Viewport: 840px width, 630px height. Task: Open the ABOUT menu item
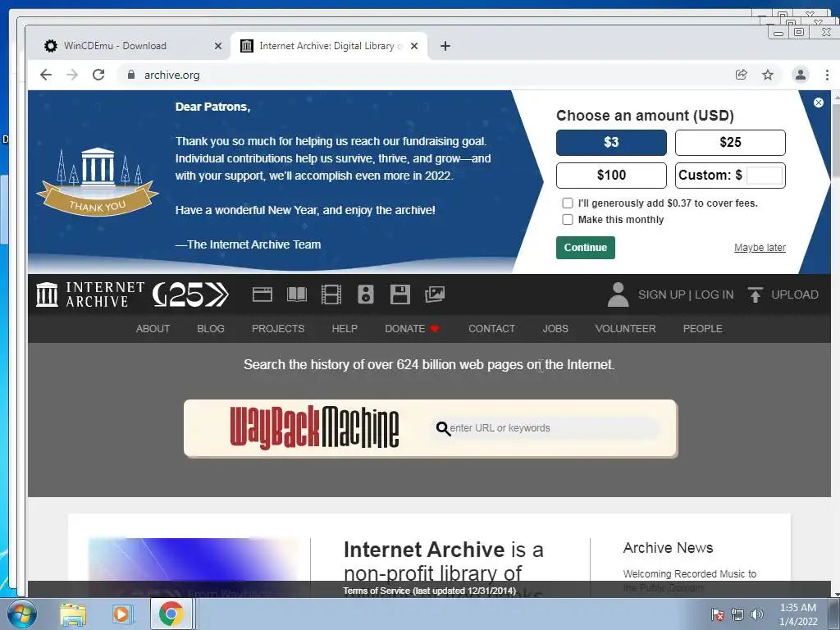click(x=153, y=328)
